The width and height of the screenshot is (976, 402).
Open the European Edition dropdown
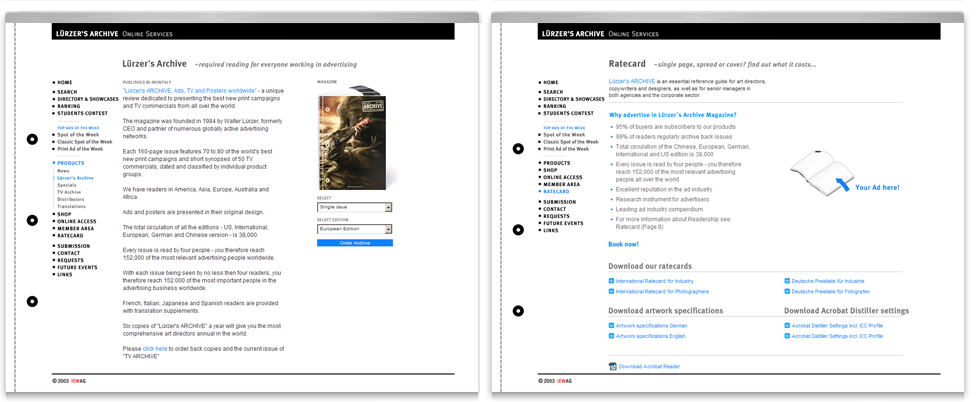click(x=354, y=229)
